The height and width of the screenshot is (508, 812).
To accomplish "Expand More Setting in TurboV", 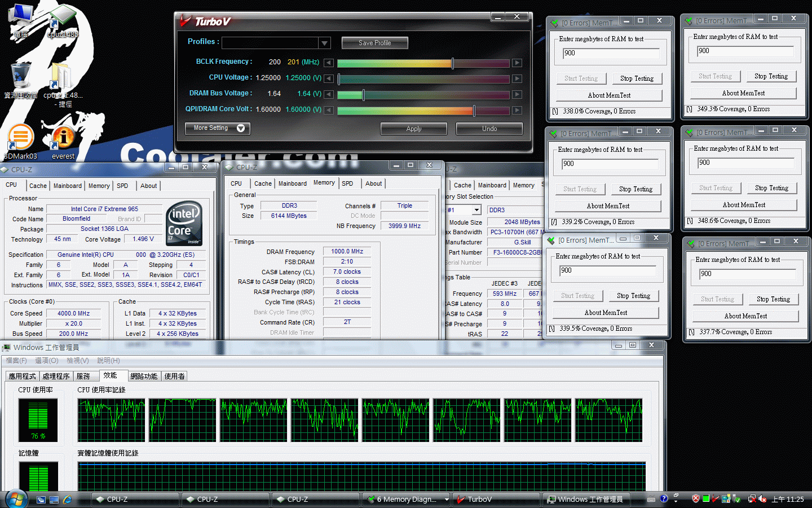I will pyautogui.click(x=218, y=128).
